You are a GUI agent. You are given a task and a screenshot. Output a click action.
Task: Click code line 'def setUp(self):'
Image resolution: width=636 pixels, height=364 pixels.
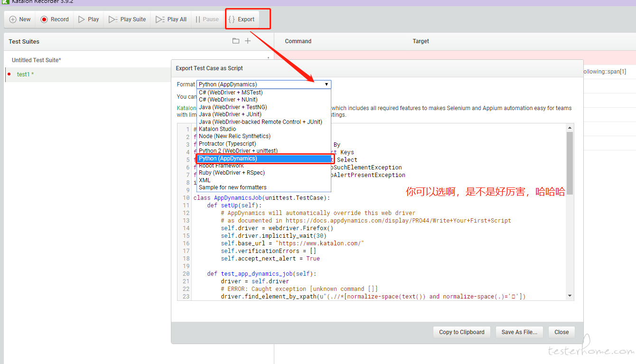coord(234,205)
